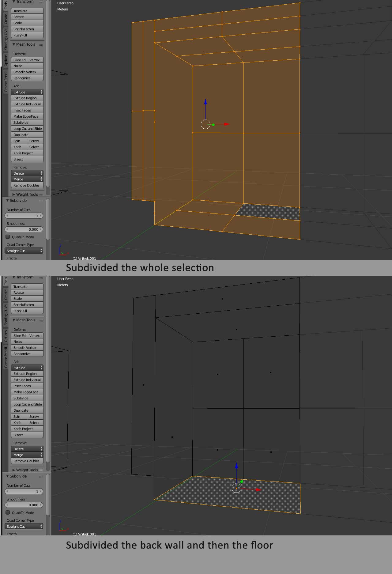The image size is (392, 574).
Task: Click Smoothness slider field in lower screenshot
Action: point(24,505)
